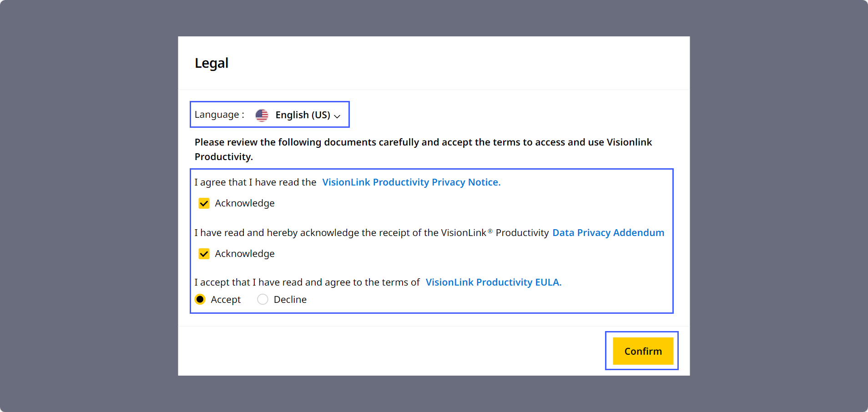Click the empty Decline radio circle icon
This screenshot has height=412, width=868.
pyautogui.click(x=262, y=299)
